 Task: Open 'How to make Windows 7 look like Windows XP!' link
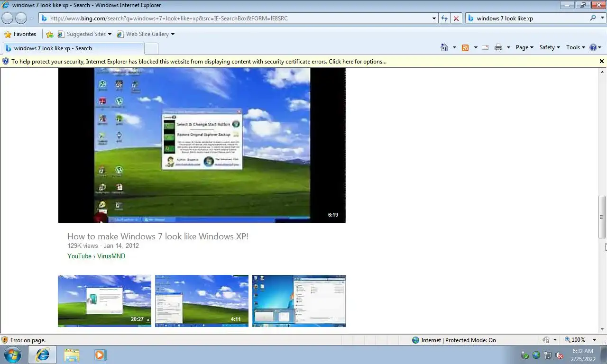click(x=158, y=237)
